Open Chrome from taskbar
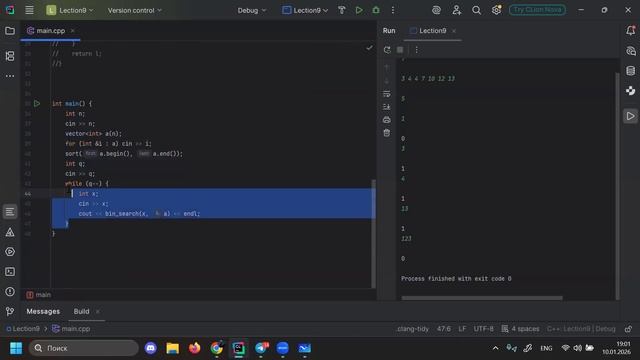 point(217,348)
